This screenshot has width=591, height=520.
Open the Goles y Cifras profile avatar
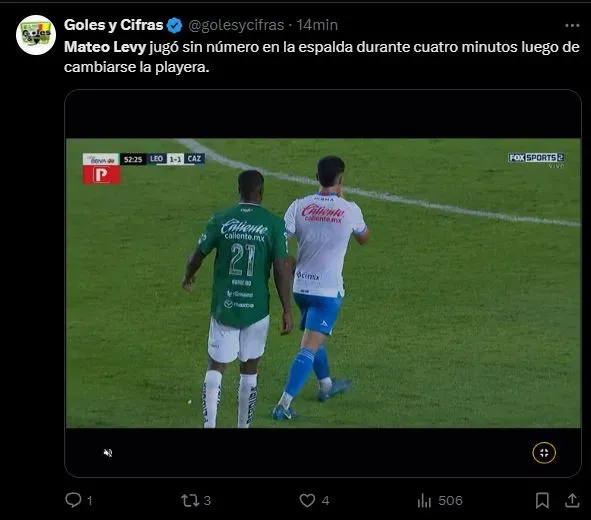click(36, 35)
